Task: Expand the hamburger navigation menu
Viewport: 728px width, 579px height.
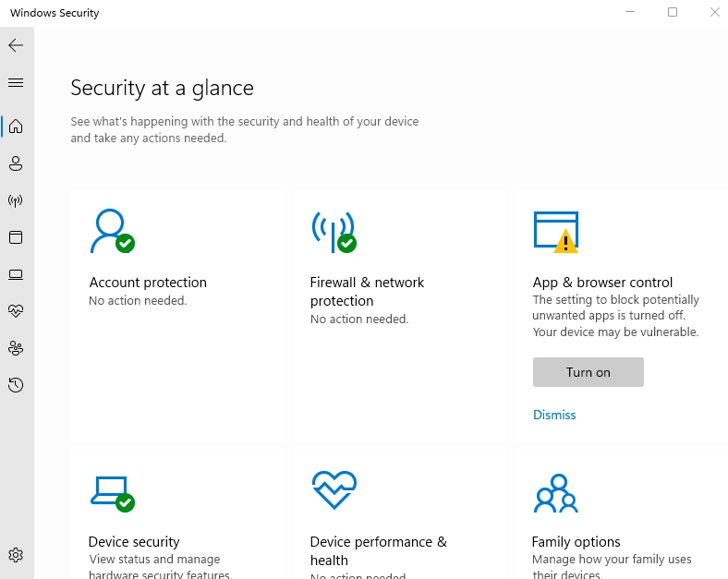Action: [16, 83]
